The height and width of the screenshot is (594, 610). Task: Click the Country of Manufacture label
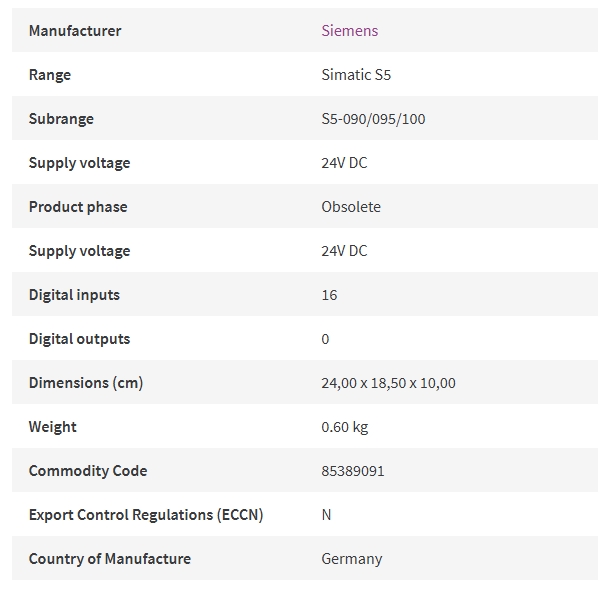(110, 559)
